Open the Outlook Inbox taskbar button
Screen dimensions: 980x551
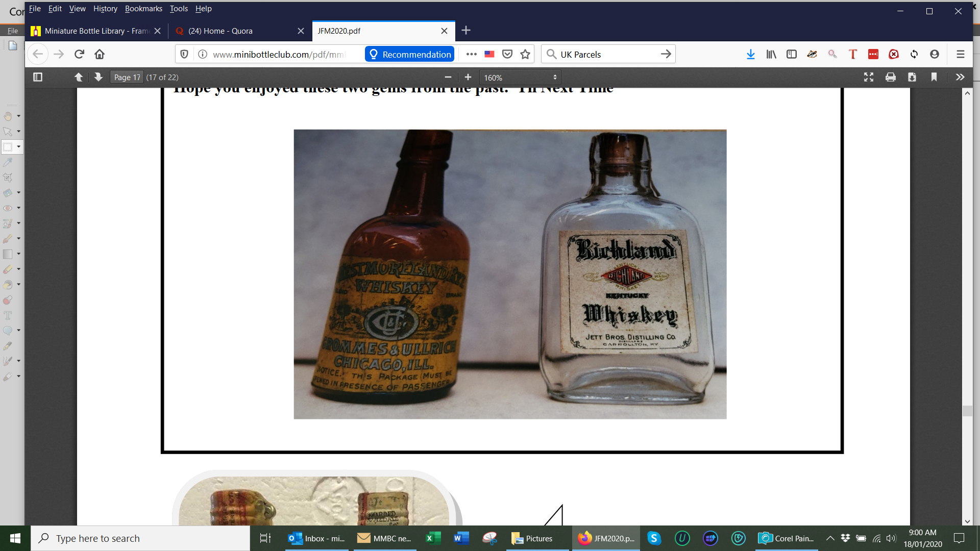[316, 538]
